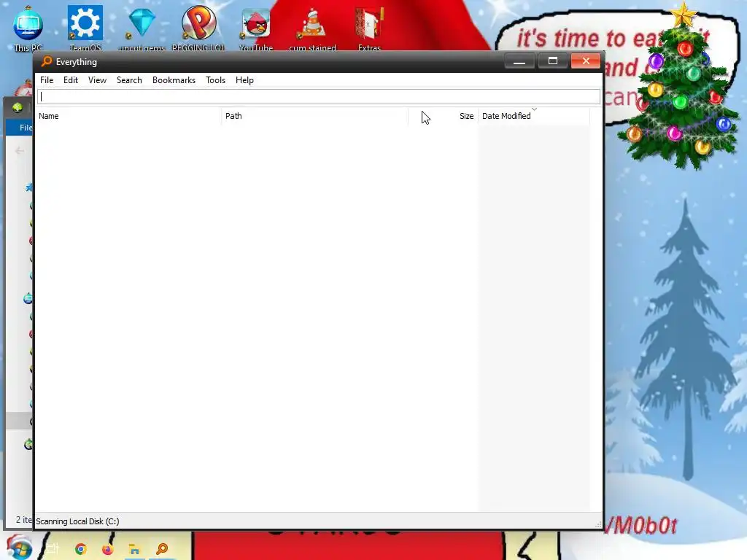This screenshot has height=560, width=747.
Task: Maximize the Everything window
Action: pyautogui.click(x=553, y=61)
